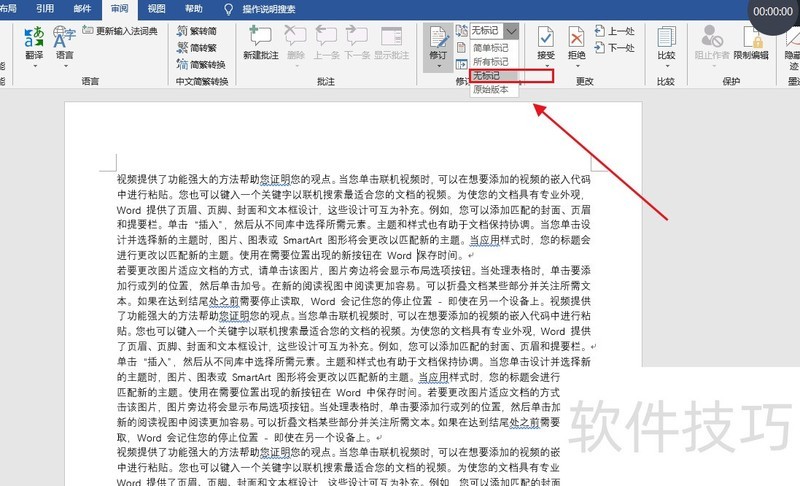Click the lightbulb icon beside 操作说明搜索

229,9
